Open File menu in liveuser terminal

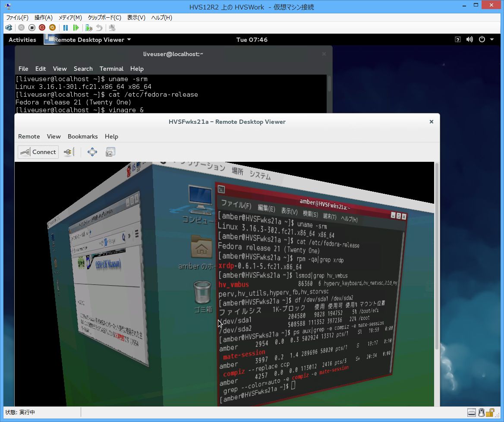[23, 69]
